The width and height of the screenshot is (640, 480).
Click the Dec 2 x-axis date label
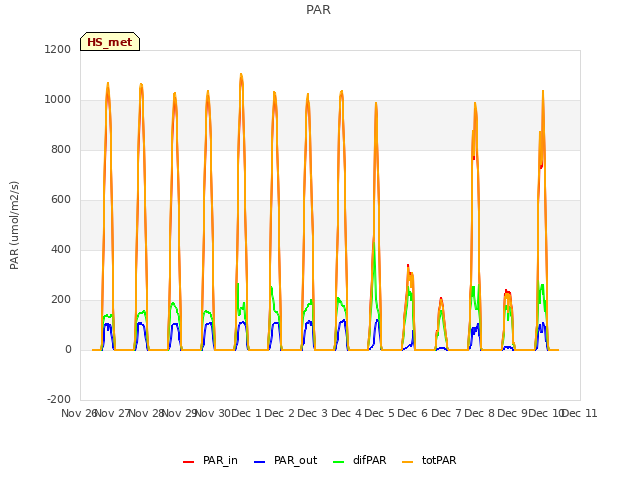tap(279, 413)
